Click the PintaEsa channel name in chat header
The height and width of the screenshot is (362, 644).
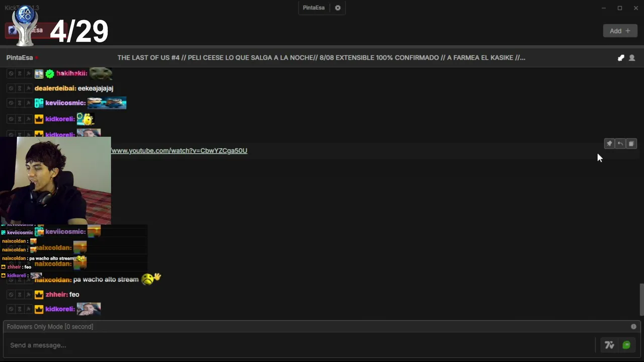pos(20,58)
